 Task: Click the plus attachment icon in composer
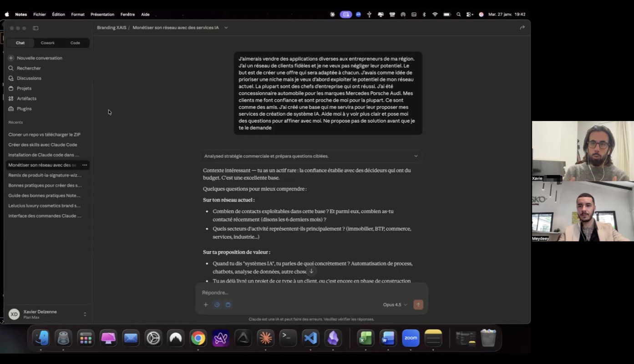pyautogui.click(x=206, y=305)
